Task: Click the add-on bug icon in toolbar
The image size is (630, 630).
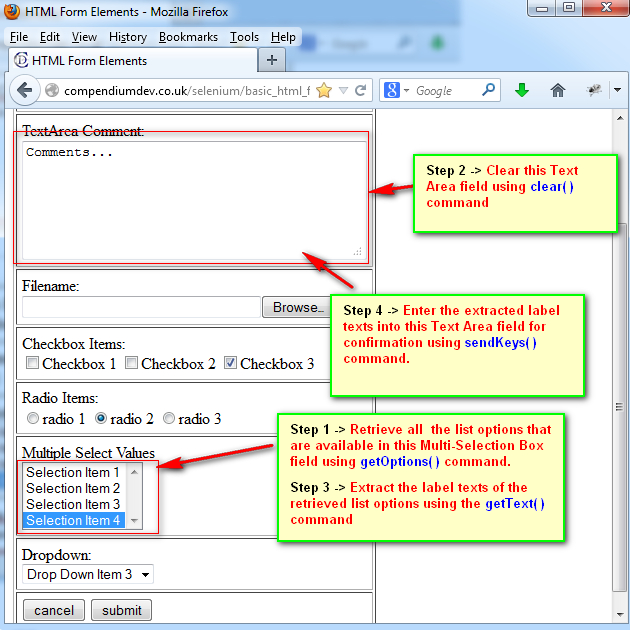Action: tap(593, 90)
